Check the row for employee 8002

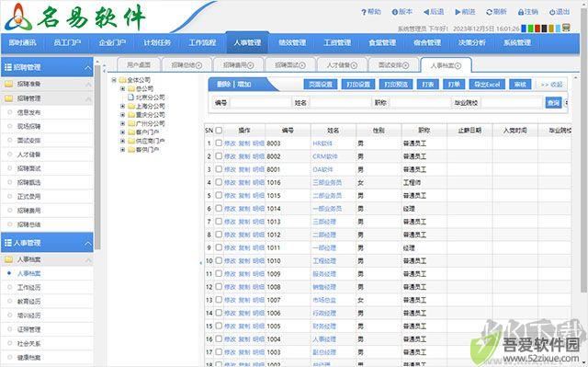[x=219, y=156]
